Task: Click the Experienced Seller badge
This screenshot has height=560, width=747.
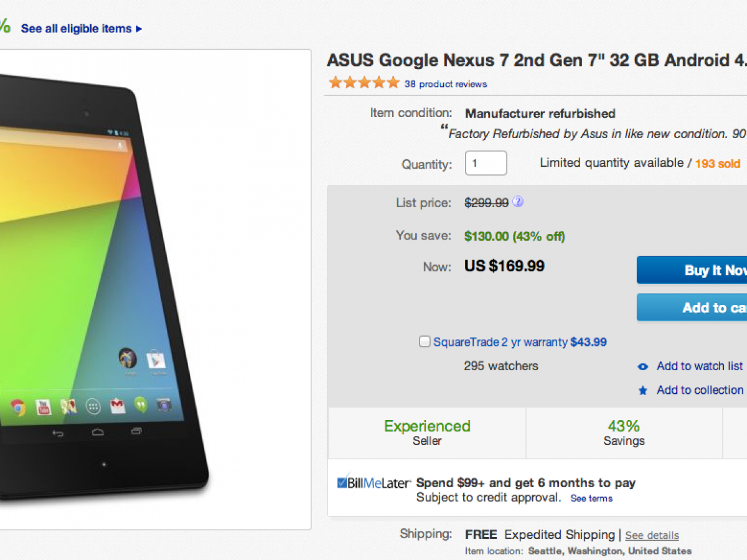Action: [427, 432]
